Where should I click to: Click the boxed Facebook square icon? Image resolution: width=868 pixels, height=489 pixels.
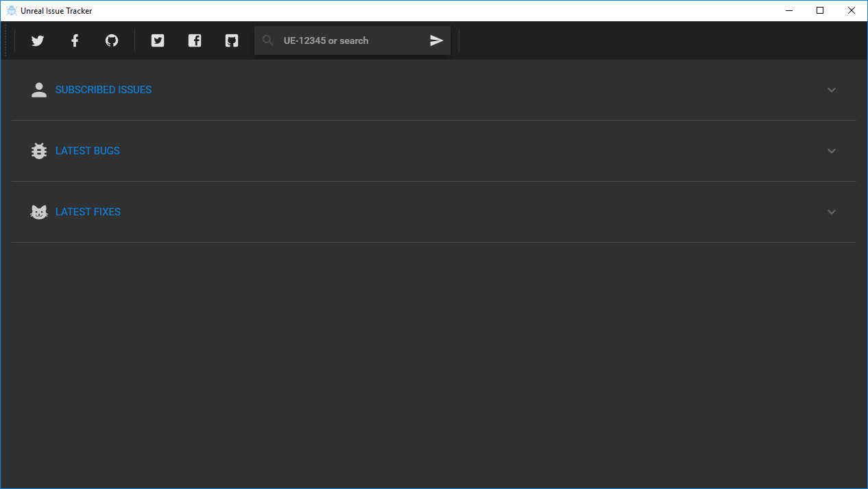[x=195, y=40]
